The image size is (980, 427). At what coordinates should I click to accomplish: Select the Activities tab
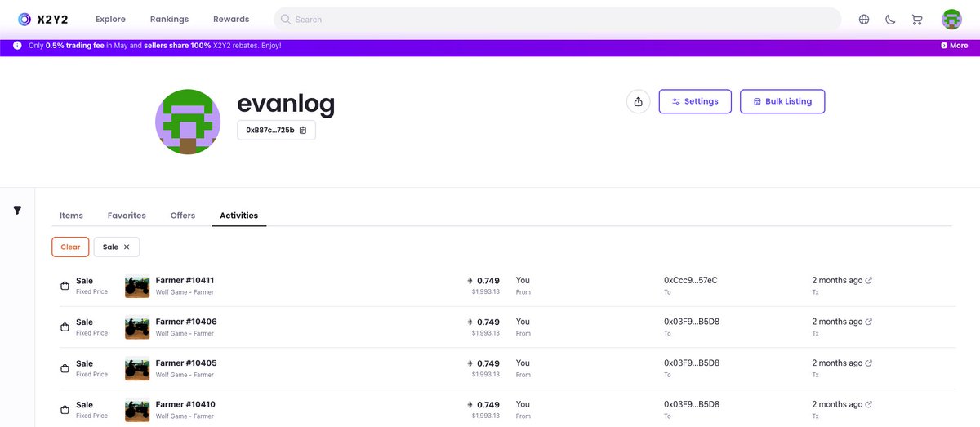click(239, 216)
